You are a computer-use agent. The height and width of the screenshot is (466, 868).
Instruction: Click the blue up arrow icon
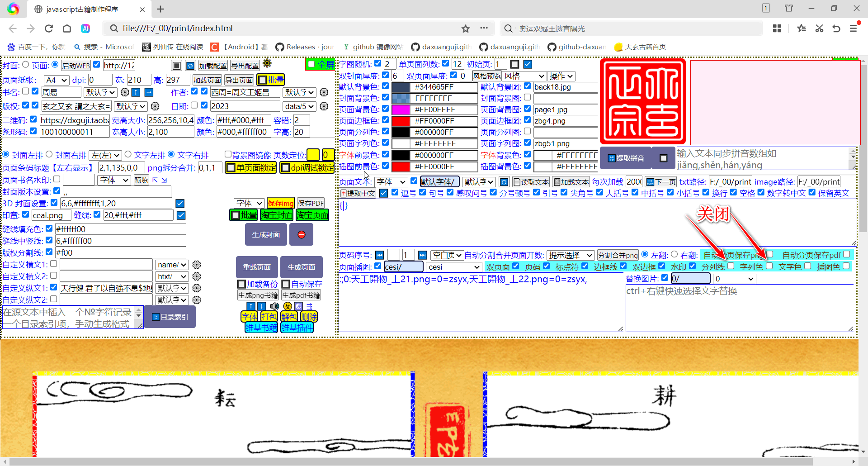(x=251, y=306)
